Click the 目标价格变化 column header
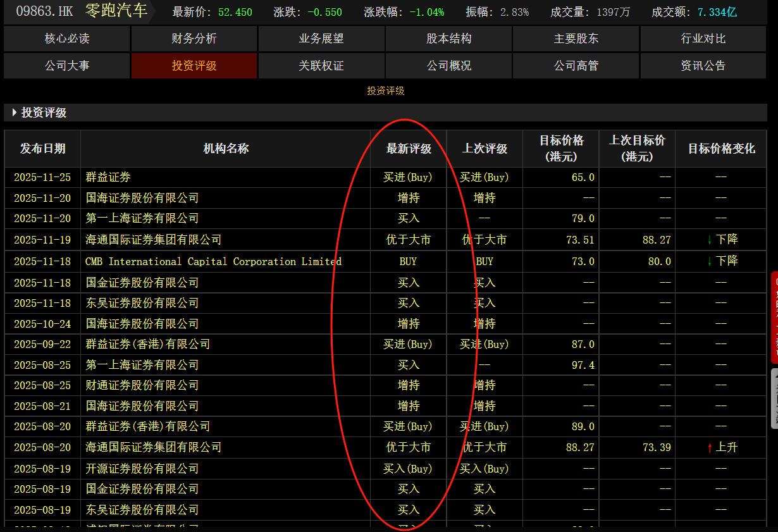The height and width of the screenshot is (532, 778). pos(722,149)
